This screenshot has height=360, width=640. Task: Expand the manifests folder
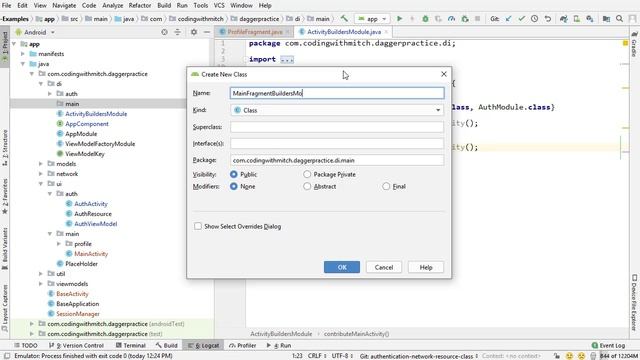pos(23,54)
